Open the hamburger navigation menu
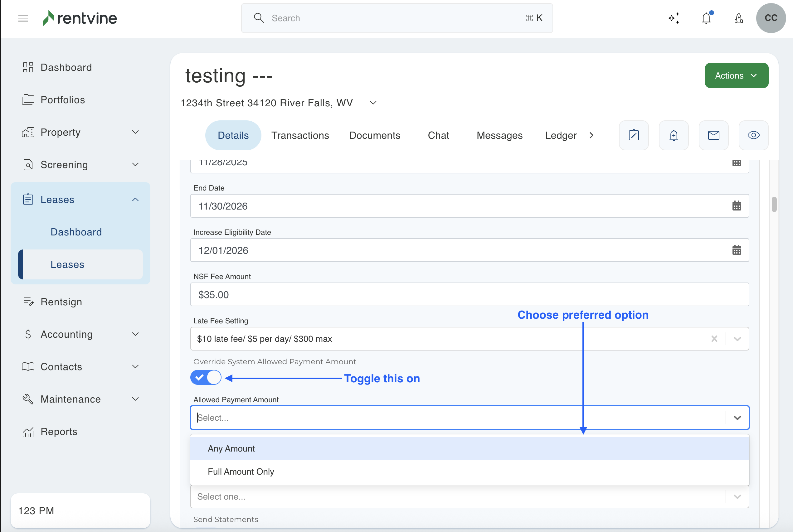The height and width of the screenshot is (532, 793). [x=23, y=18]
